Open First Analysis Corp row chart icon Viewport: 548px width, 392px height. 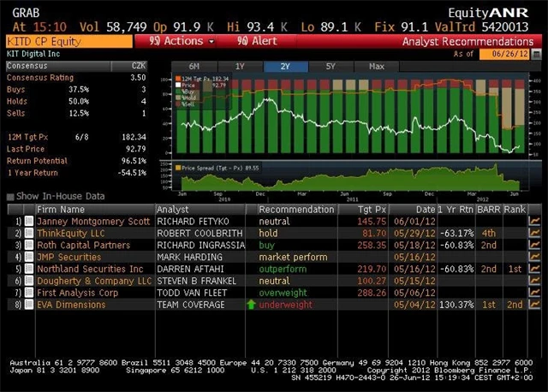[x=535, y=293]
